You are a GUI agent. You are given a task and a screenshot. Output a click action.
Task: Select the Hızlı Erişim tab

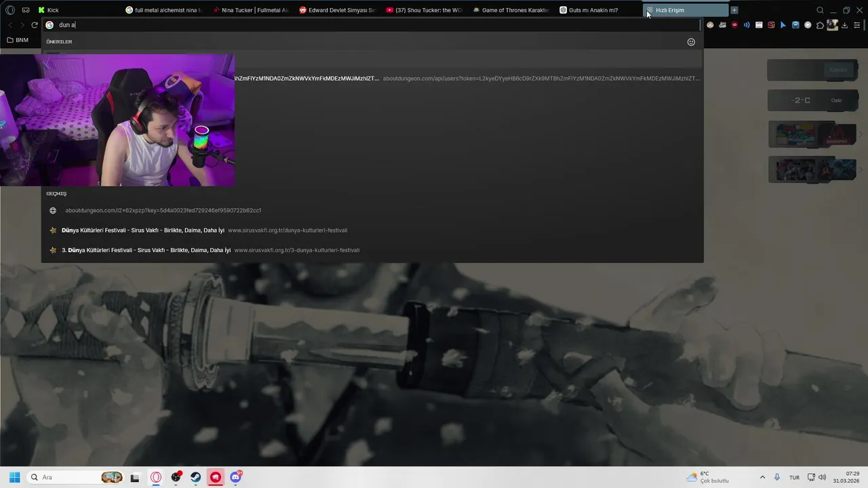tap(685, 10)
